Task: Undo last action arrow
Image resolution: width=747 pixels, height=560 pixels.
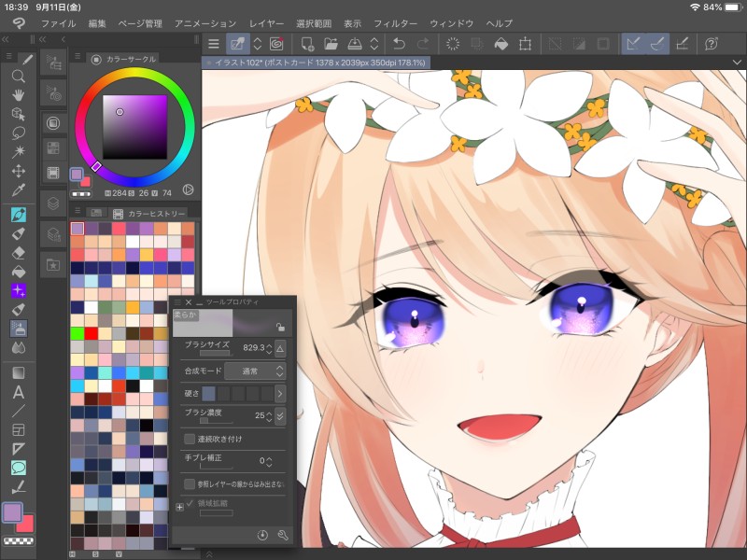Action: point(399,44)
